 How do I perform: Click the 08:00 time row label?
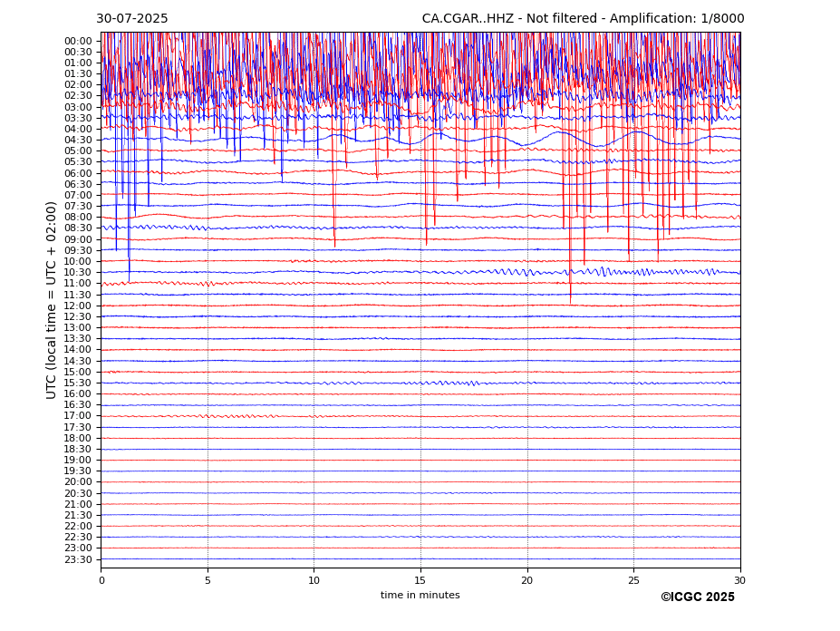[x=78, y=218]
